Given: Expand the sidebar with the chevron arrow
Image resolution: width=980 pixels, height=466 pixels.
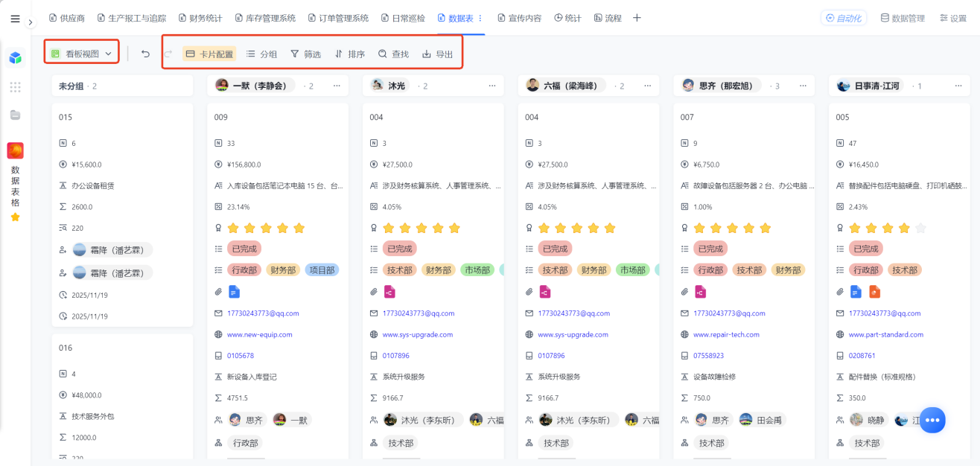Looking at the screenshot, I should click(x=31, y=22).
